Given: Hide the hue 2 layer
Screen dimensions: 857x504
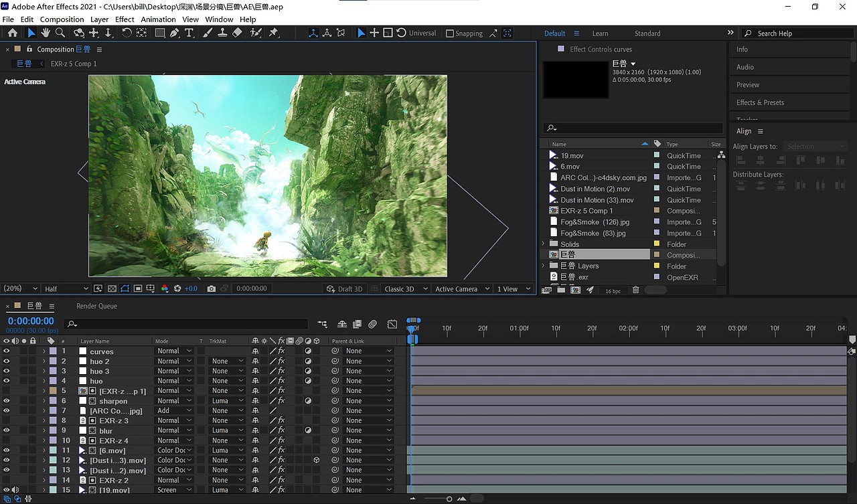Looking at the screenshot, I should [x=7, y=361].
